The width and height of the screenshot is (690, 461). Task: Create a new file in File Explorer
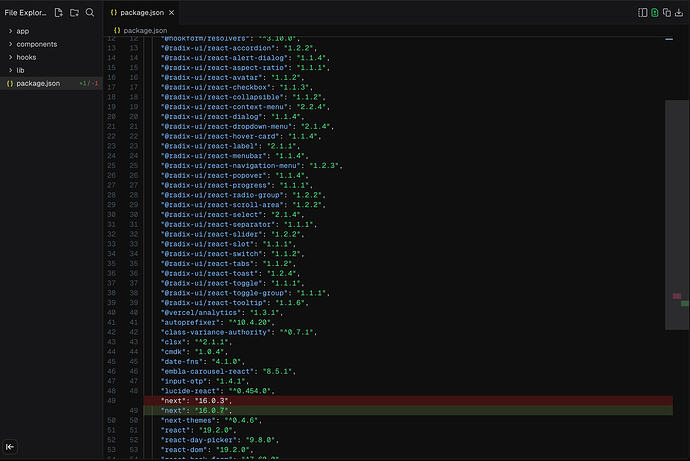[59, 13]
